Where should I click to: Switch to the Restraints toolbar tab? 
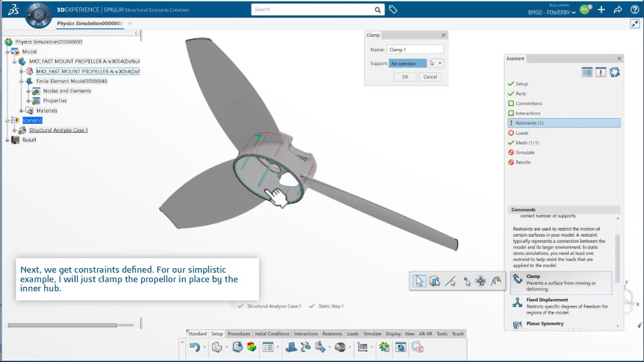click(x=332, y=334)
